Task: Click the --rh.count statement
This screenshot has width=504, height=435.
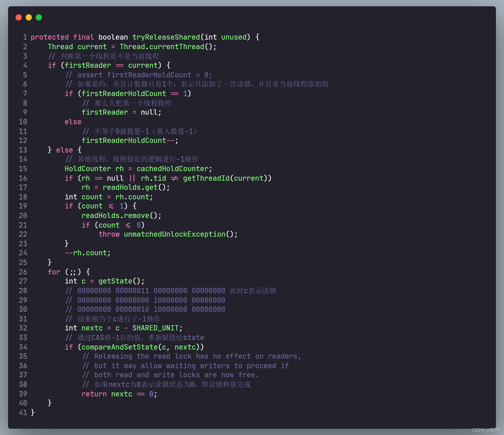Action: click(88, 253)
